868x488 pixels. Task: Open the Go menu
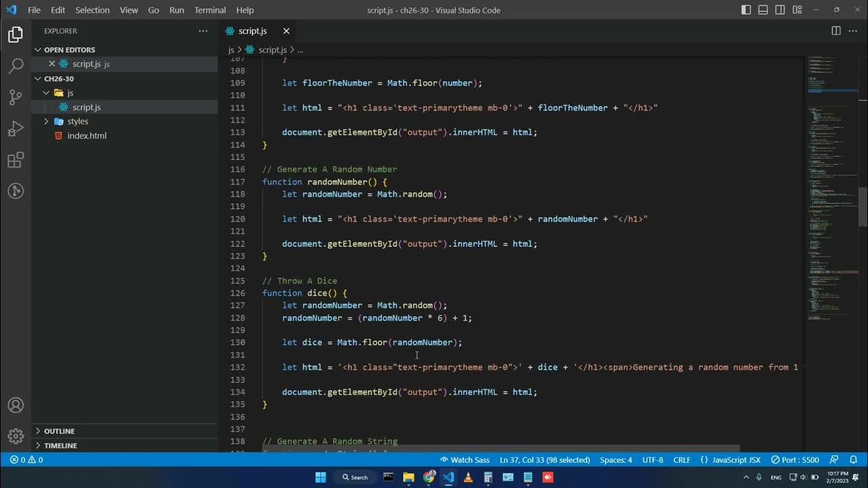(x=153, y=10)
